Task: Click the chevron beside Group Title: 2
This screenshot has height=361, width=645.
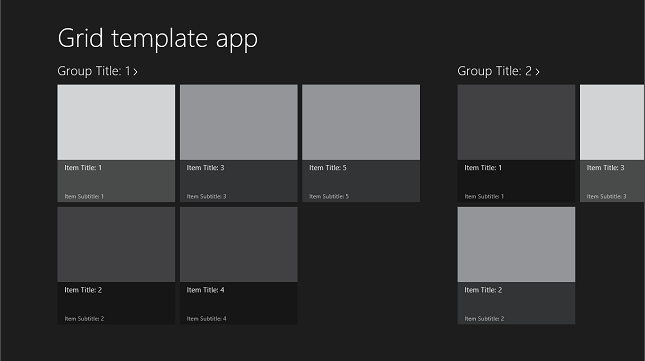Action: tap(537, 72)
